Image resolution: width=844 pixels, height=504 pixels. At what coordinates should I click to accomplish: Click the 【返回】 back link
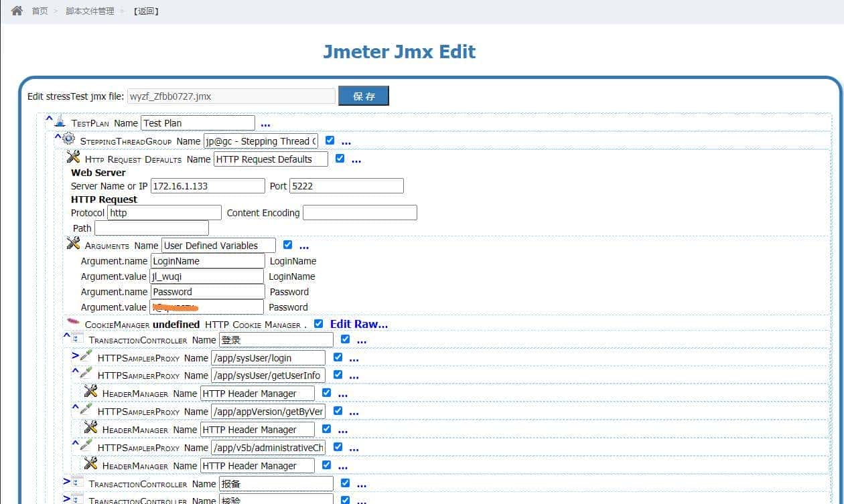tap(145, 11)
